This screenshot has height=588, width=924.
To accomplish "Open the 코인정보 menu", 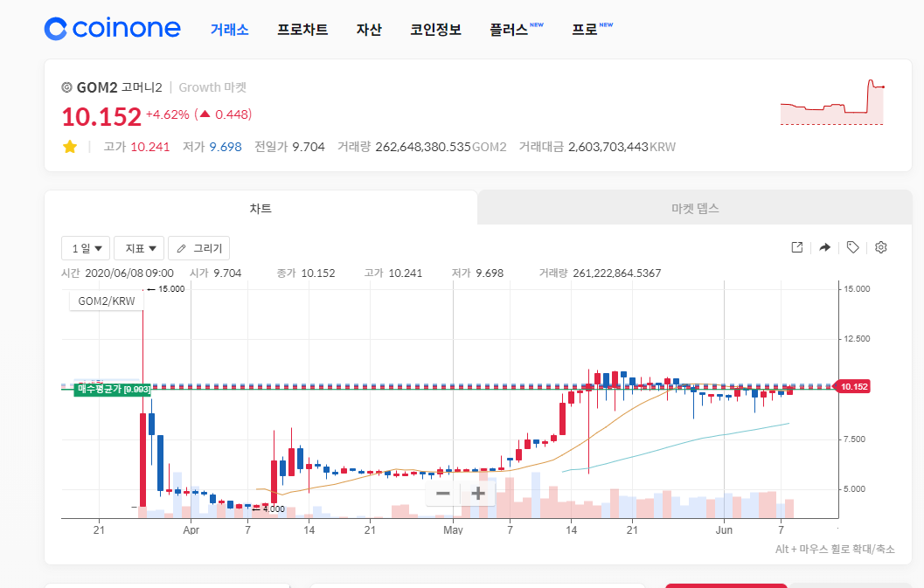I will (435, 30).
